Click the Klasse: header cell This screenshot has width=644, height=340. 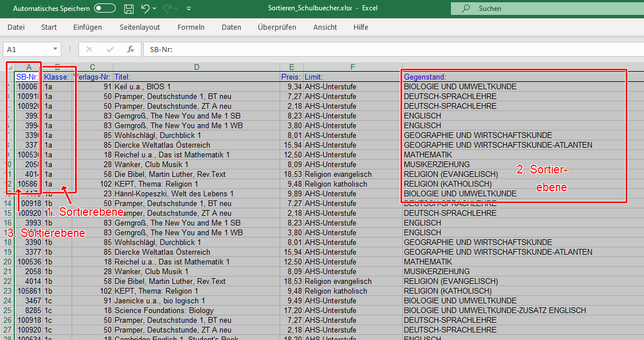click(57, 77)
